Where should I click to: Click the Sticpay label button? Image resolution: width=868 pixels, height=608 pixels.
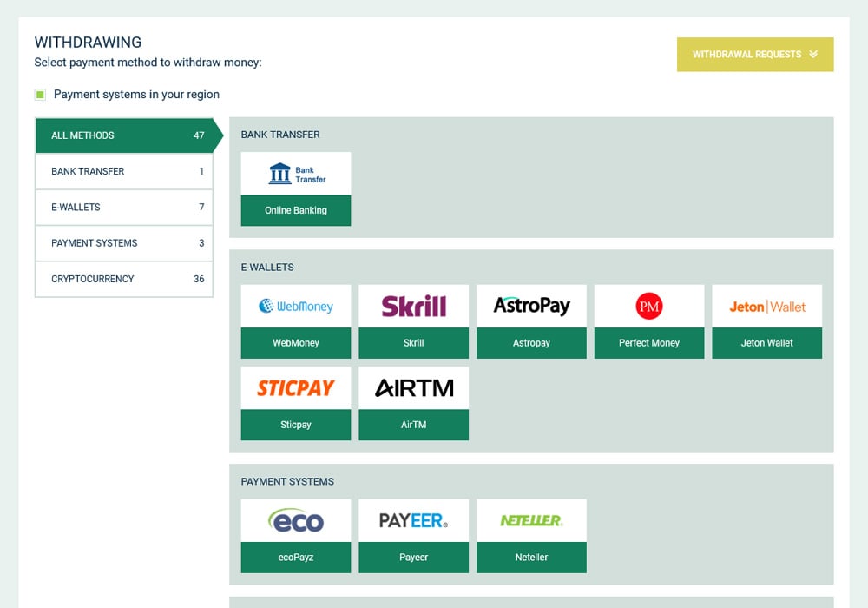(x=296, y=425)
